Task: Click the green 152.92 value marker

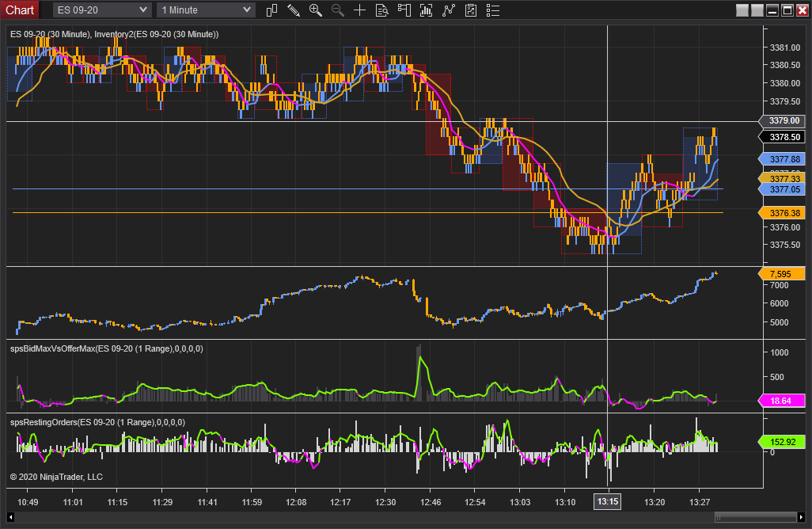Action: (x=782, y=442)
